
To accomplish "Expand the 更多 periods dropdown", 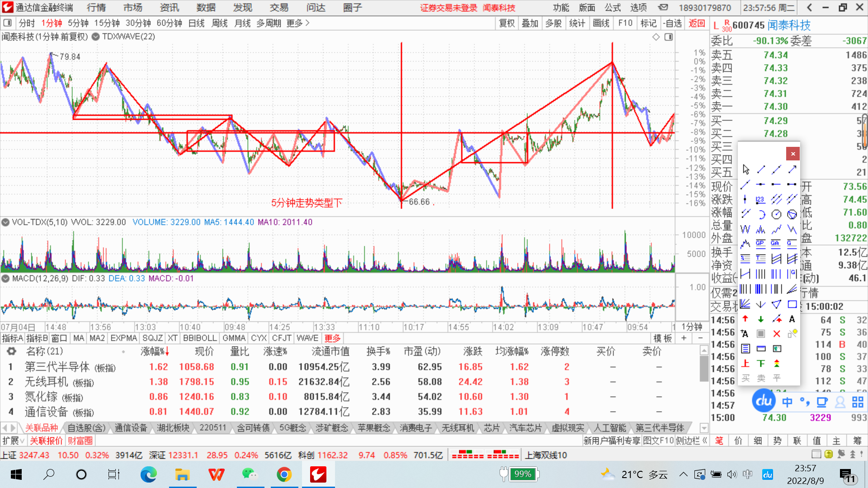I will tap(297, 23).
